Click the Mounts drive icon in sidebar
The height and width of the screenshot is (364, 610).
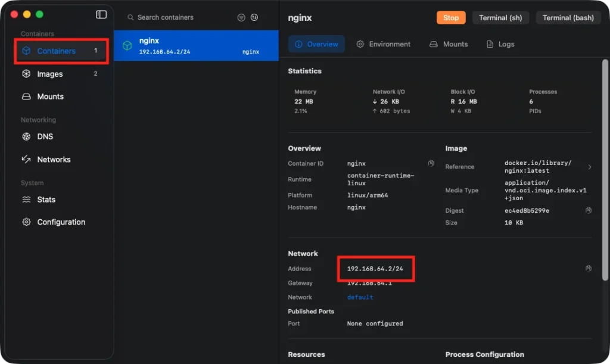pyautogui.click(x=26, y=97)
